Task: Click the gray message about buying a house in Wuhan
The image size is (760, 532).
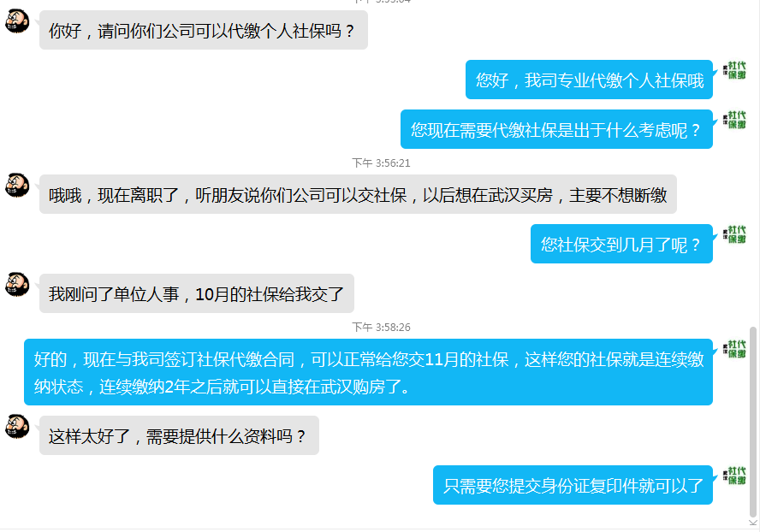Action: click(358, 194)
